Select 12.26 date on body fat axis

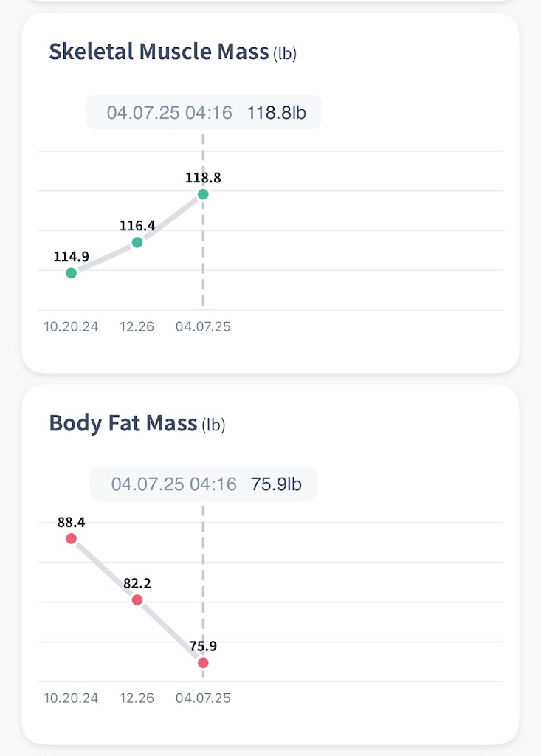137,698
